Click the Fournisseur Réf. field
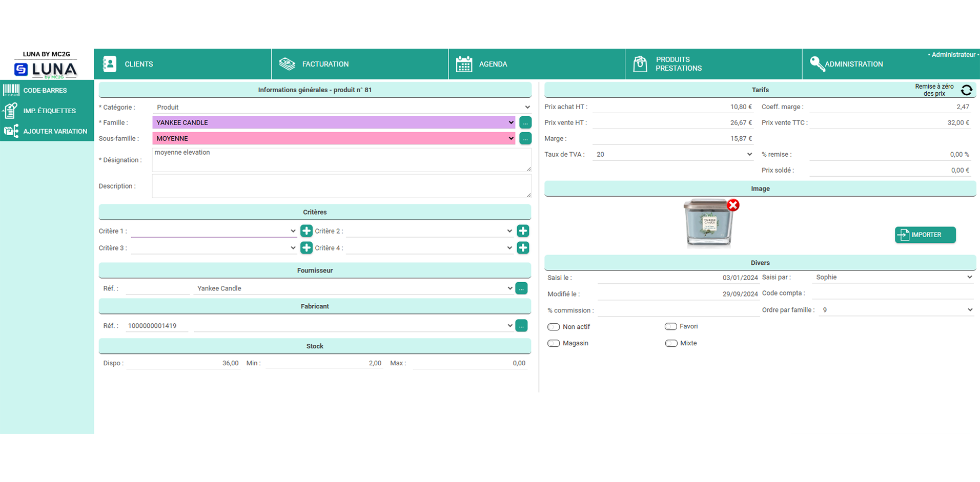The width and height of the screenshot is (980, 482). click(x=157, y=288)
